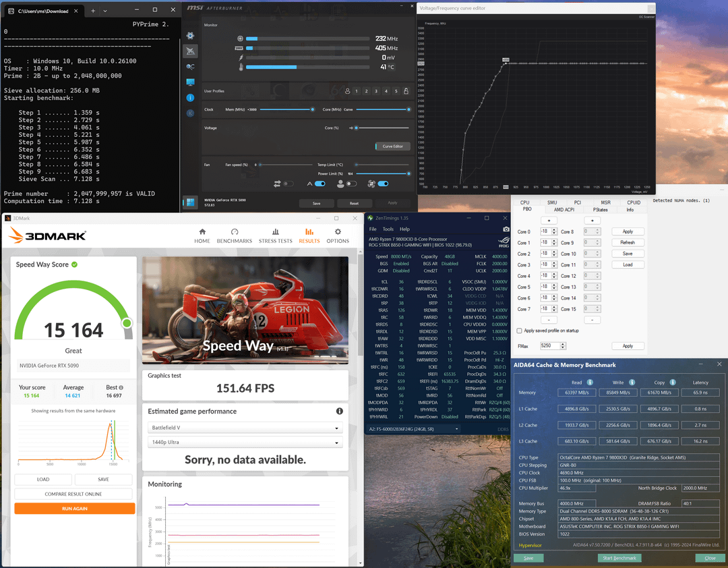Viewport: 728px width, 568px height.
Task: Select user profile 1 in Afterburner
Action: (x=357, y=91)
